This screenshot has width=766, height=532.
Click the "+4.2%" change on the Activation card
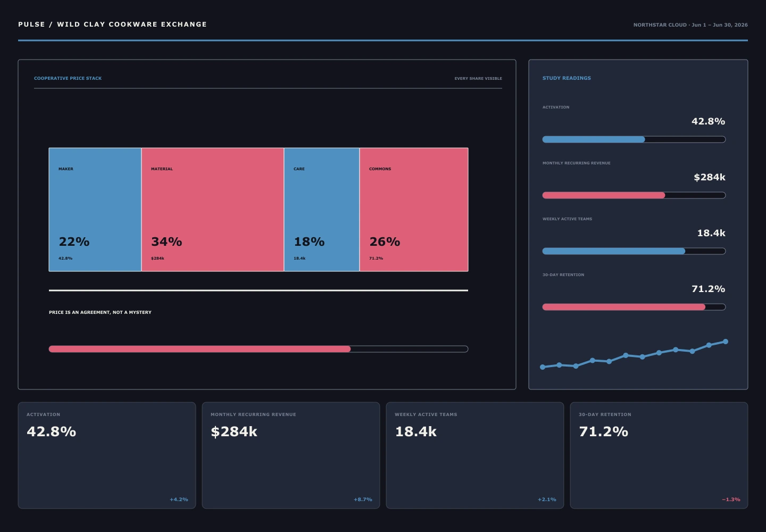(x=179, y=500)
